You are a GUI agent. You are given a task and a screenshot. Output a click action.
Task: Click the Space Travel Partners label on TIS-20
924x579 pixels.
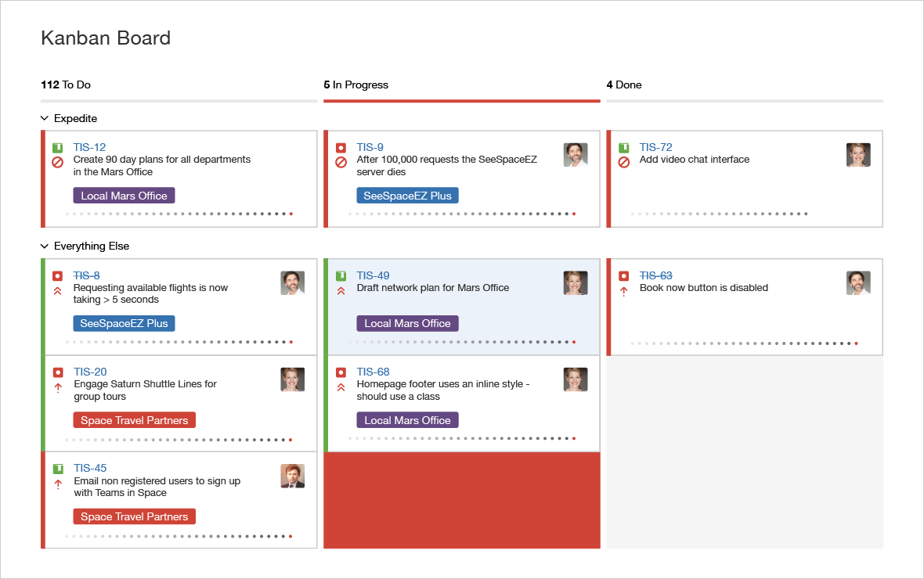pos(134,420)
